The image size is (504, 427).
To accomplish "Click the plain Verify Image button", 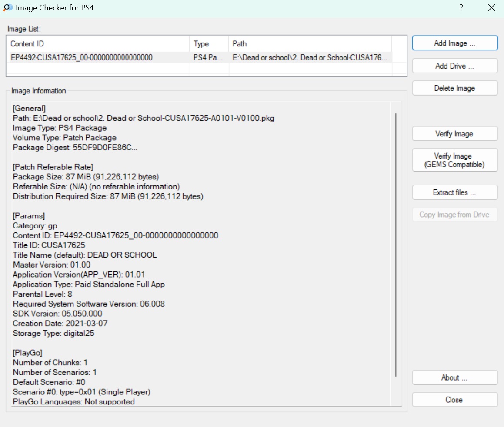I will pos(454,134).
